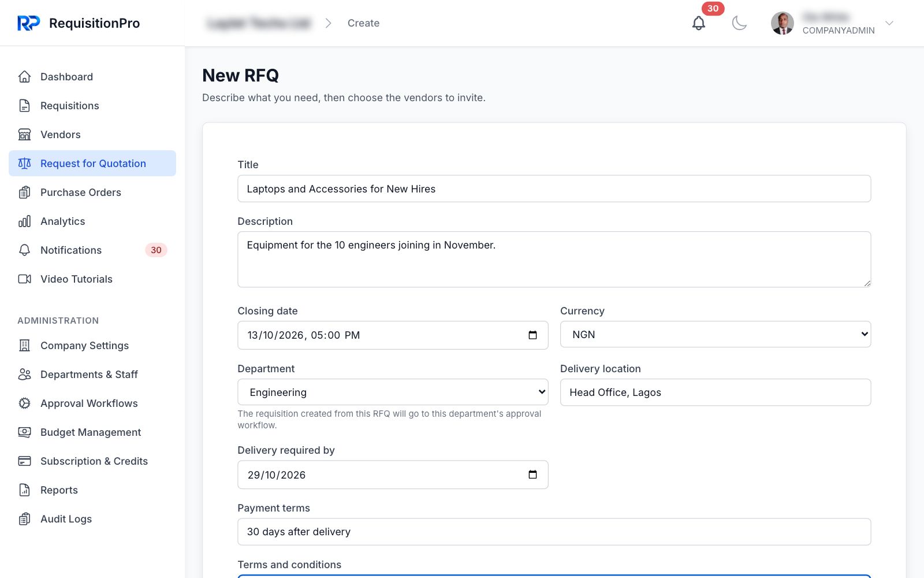Click the sidebar Notifications 30 badge
The height and width of the screenshot is (578, 924).
coord(156,250)
